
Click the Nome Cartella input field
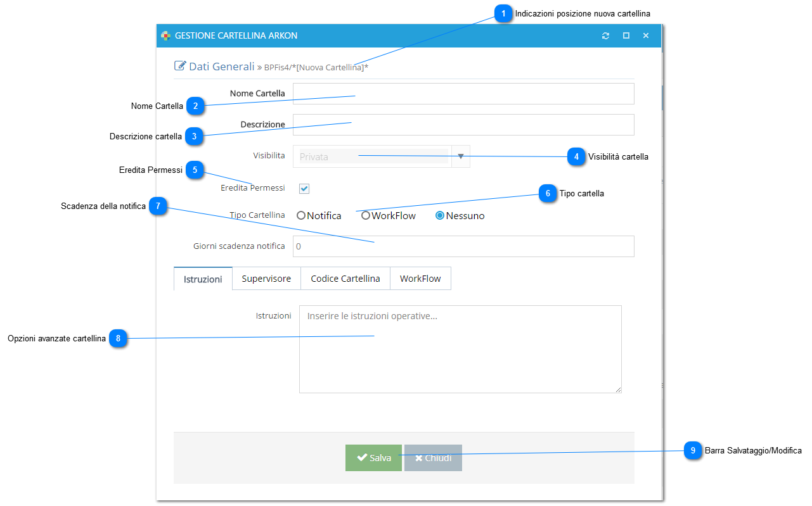(463, 94)
